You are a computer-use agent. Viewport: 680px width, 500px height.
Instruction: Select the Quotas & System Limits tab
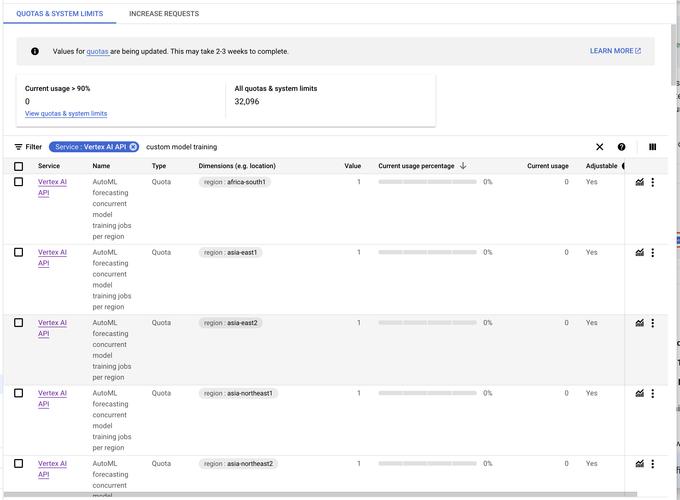coord(59,14)
